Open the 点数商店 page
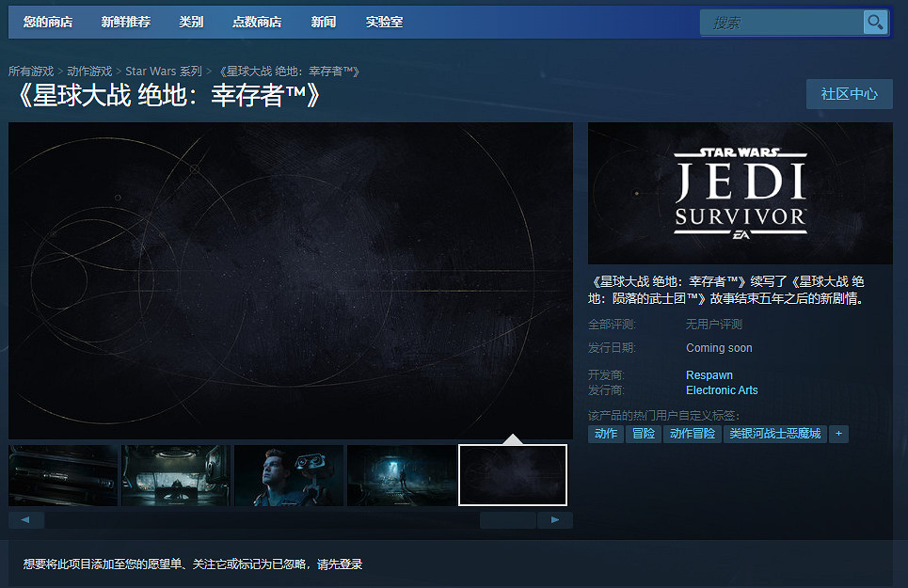This screenshot has width=908, height=588. pyautogui.click(x=256, y=22)
